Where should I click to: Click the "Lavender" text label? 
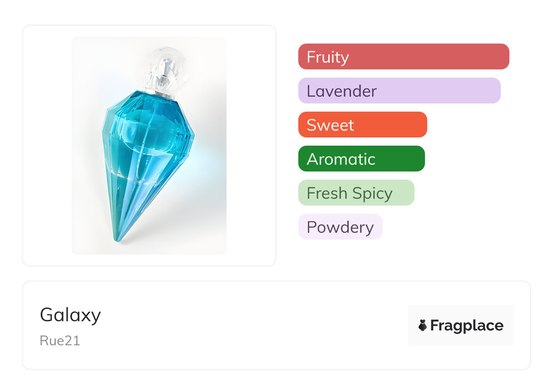click(341, 91)
